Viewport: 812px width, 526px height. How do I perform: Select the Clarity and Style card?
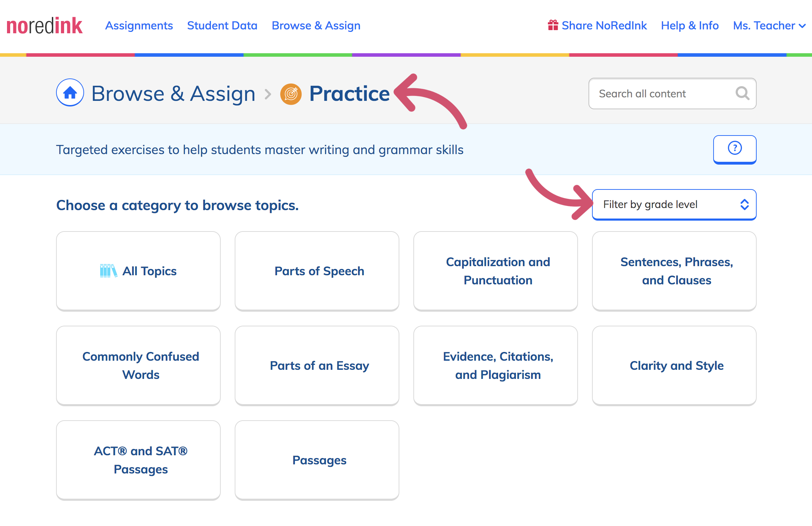(x=674, y=366)
